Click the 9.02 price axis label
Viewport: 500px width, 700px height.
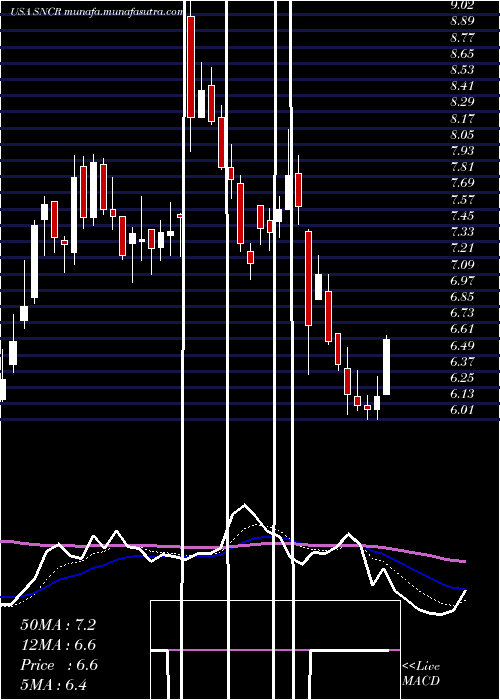pyautogui.click(x=462, y=5)
